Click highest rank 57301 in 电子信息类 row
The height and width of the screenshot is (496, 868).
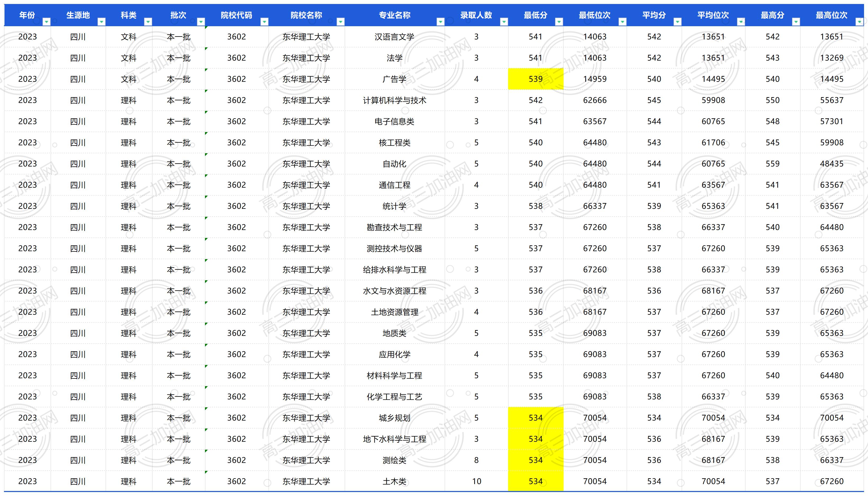pyautogui.click(x=832, y=121)
